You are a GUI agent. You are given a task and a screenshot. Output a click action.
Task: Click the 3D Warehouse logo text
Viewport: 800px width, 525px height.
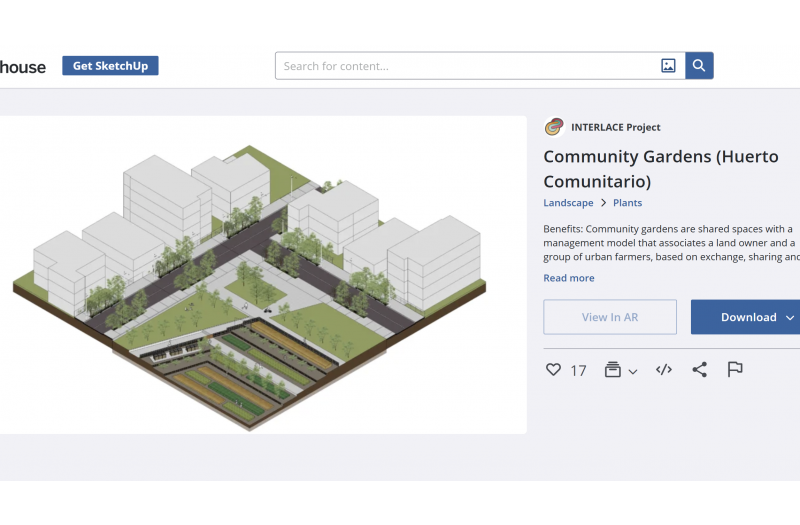click(x=23, y=67)
